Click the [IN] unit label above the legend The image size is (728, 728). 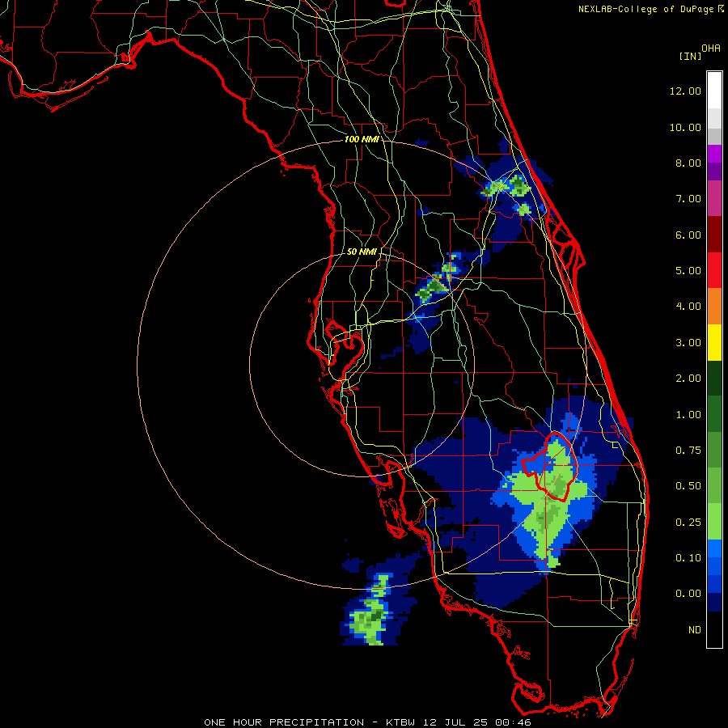690,56
